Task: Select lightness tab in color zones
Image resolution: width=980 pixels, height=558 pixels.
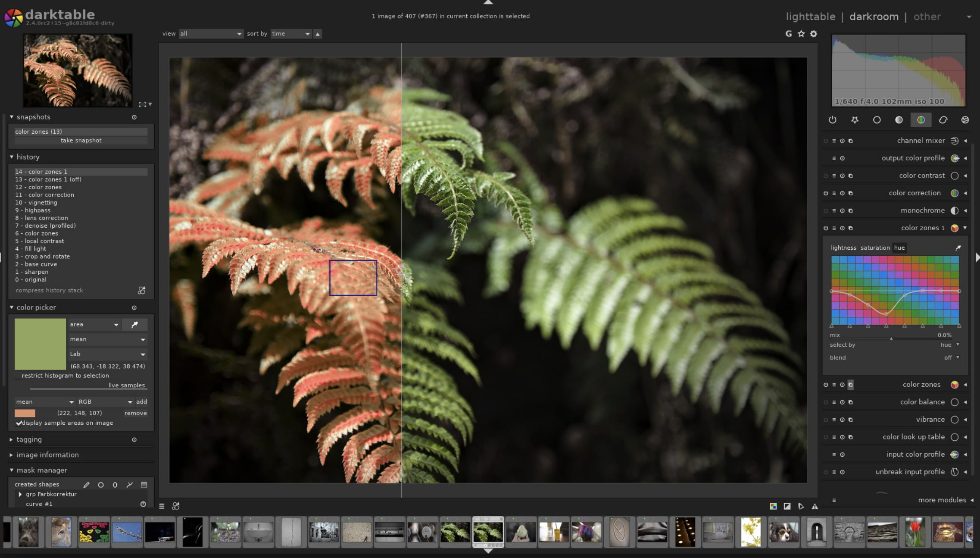Action: coord(843,248)
